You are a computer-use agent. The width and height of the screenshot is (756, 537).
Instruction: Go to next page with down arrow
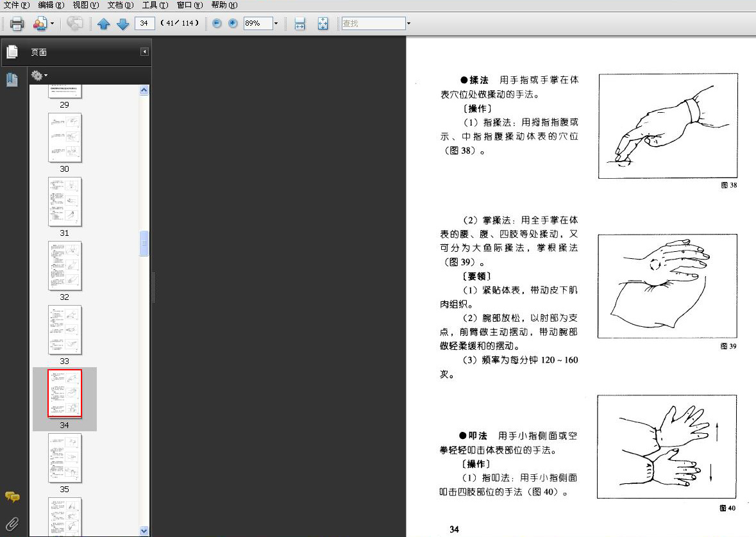[x=123, y=23]
